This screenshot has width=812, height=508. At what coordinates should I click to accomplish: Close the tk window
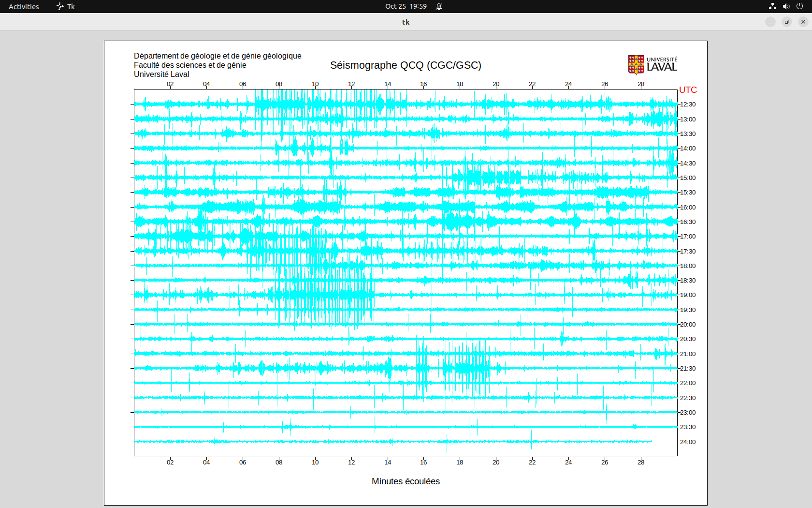(803, 22)
